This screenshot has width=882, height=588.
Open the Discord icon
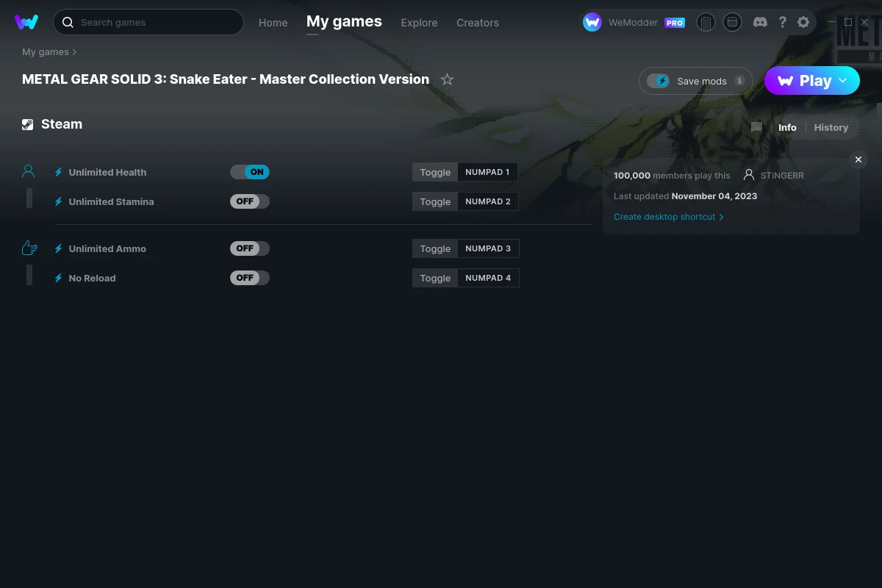761,22
